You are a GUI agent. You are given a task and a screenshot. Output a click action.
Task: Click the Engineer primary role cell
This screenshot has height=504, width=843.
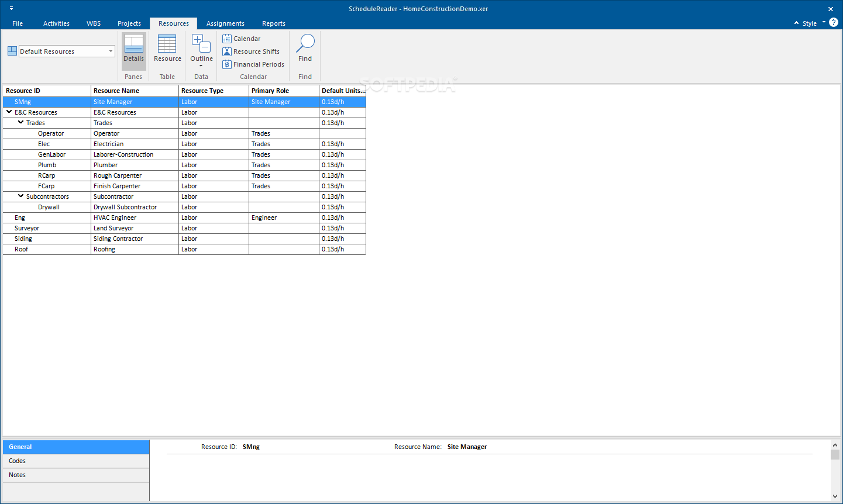coord(284,218)
